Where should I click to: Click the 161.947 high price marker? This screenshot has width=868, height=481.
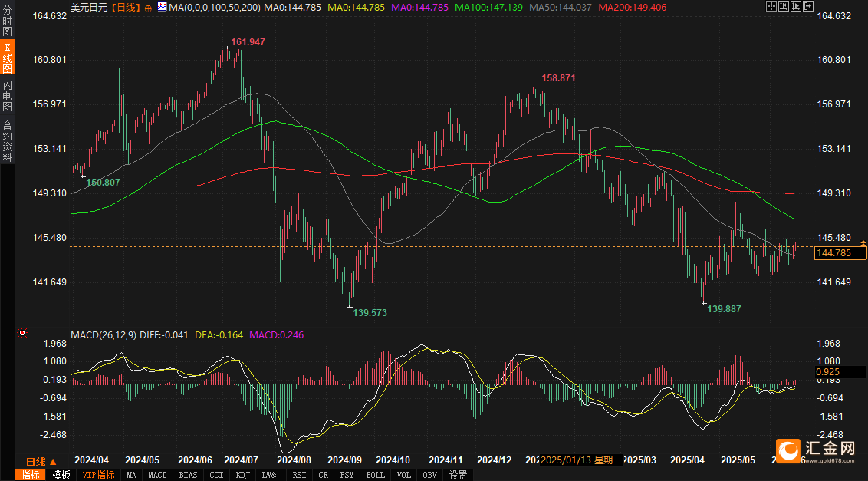tap(248, 41)
